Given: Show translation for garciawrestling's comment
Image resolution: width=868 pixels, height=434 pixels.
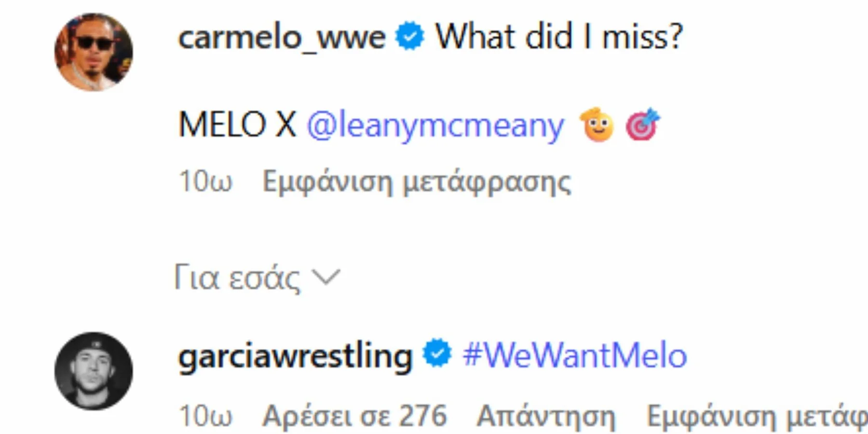Looking at the screenshot, I should [756, 416].
